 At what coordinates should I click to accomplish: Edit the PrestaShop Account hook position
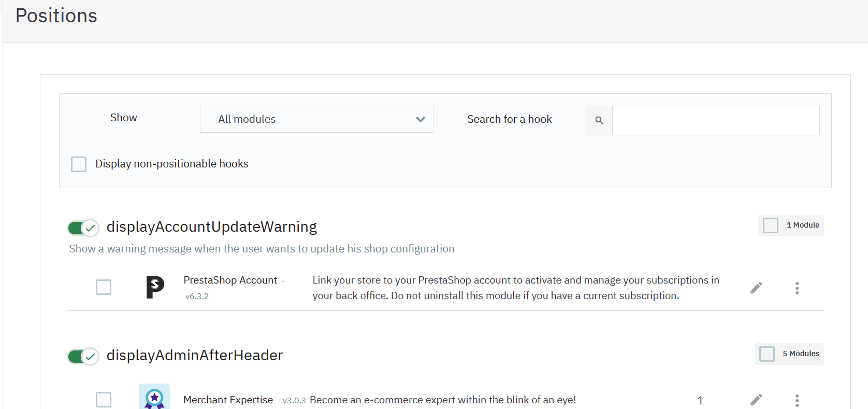[756, 288]
